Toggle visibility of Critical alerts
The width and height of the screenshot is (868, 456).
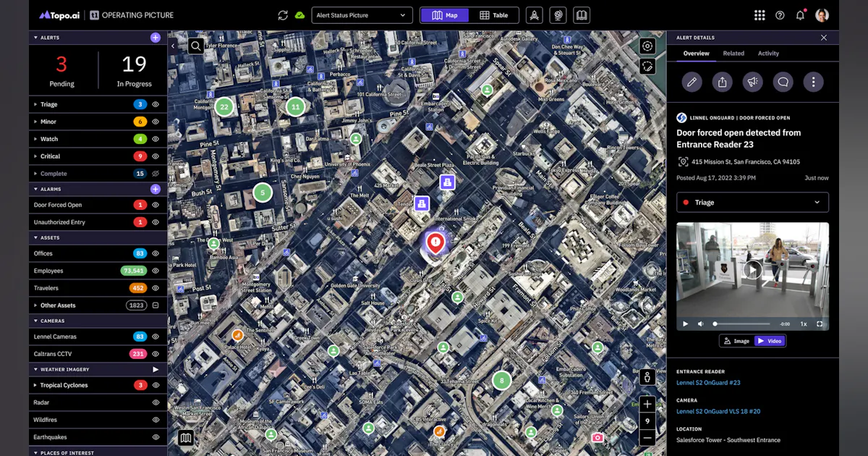pyautogui.click(x=156, y=156)
